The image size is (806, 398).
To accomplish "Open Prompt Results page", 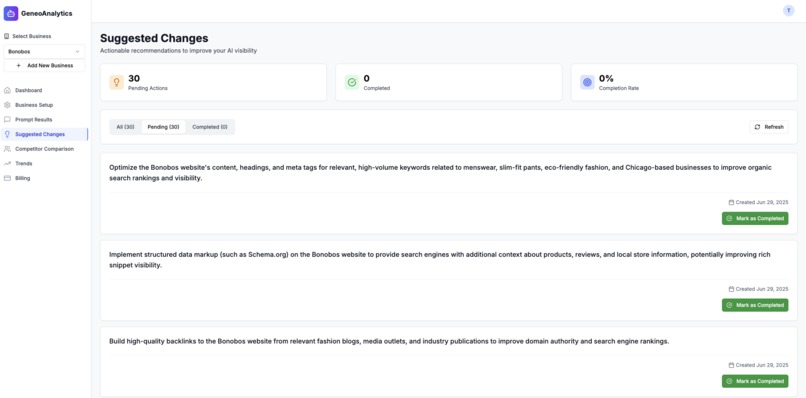I will (x=44, y=119).
